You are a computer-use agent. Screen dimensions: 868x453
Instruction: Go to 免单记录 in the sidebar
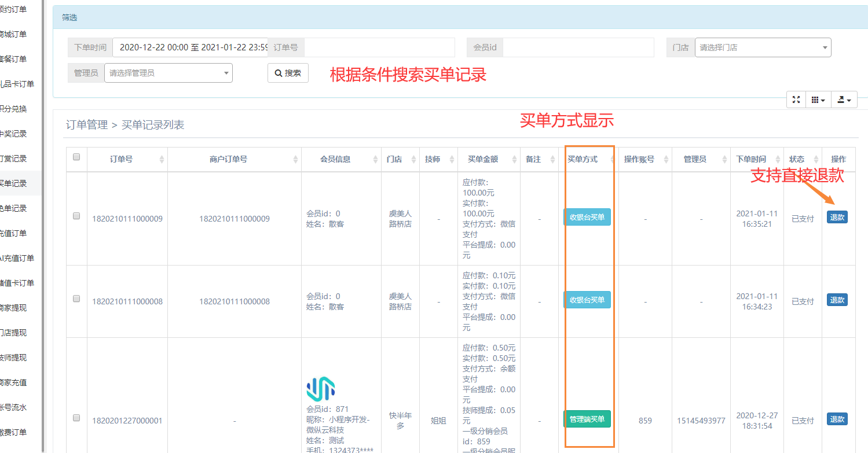coord(13,208)
